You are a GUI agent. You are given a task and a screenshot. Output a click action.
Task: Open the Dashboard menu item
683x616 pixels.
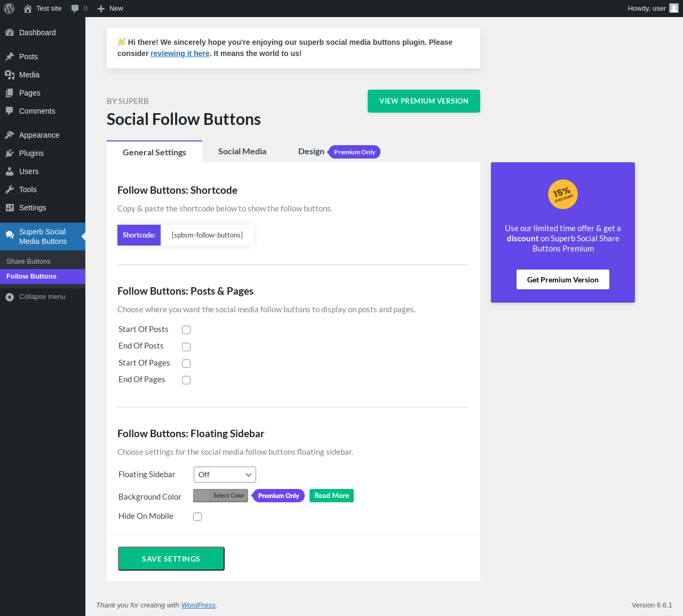click(x=43, y=33)
